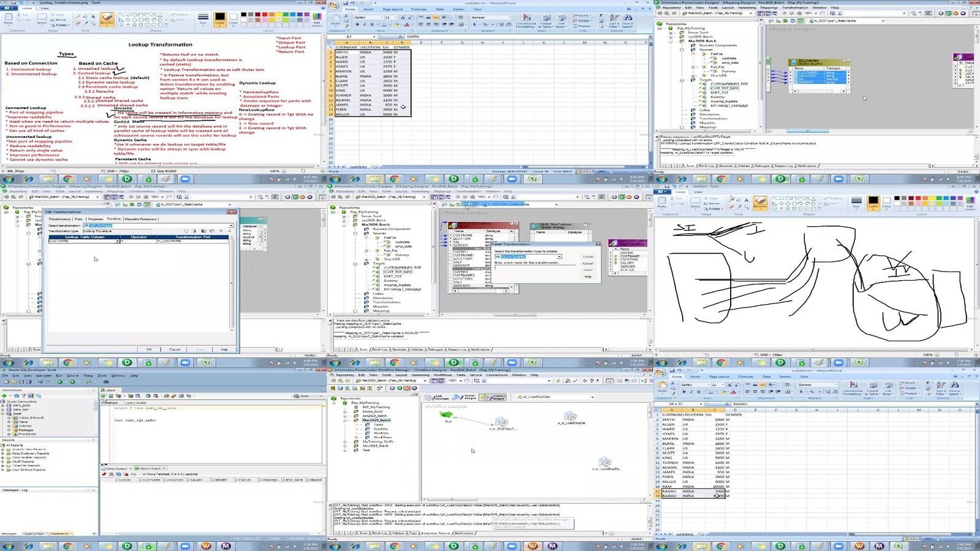Pin the SQL Developer Query Result with red pin icon
980x551 pixels.
click(104, 474)
